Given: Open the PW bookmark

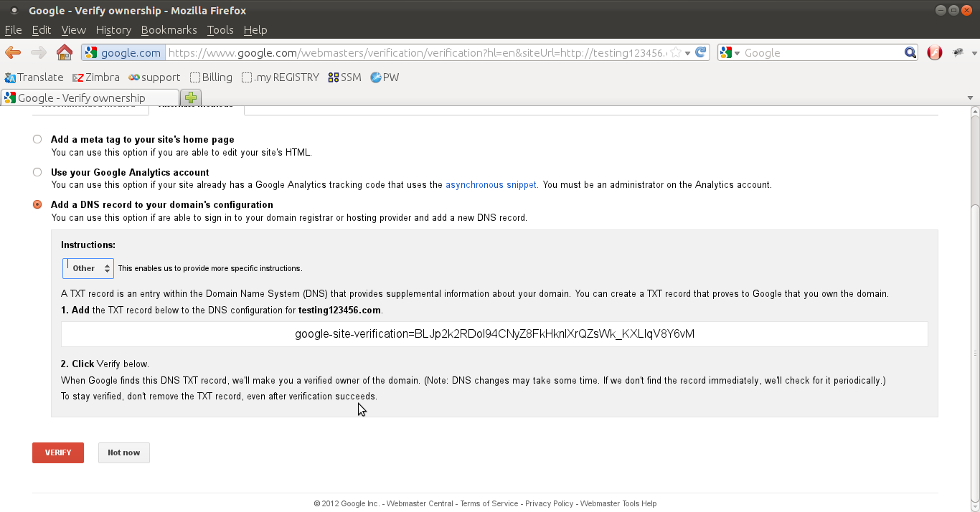Looking at the screenshot, I should click(x=385, y=77).
